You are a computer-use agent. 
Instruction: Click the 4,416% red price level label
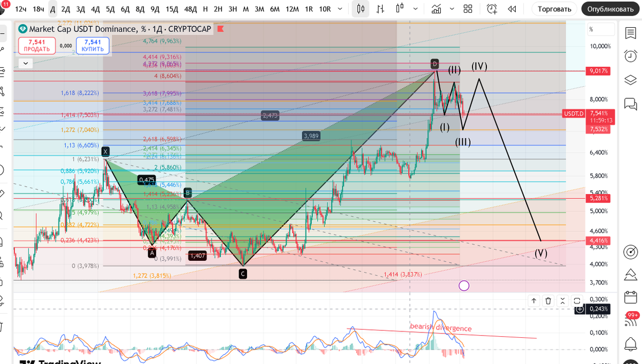tap(598, 241)
